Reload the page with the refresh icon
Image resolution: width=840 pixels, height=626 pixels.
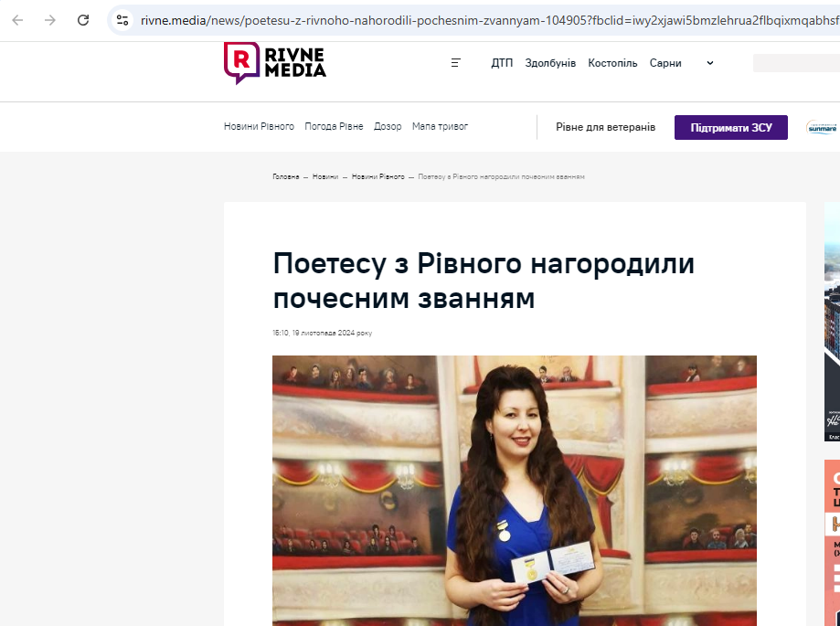pos(83,20)
